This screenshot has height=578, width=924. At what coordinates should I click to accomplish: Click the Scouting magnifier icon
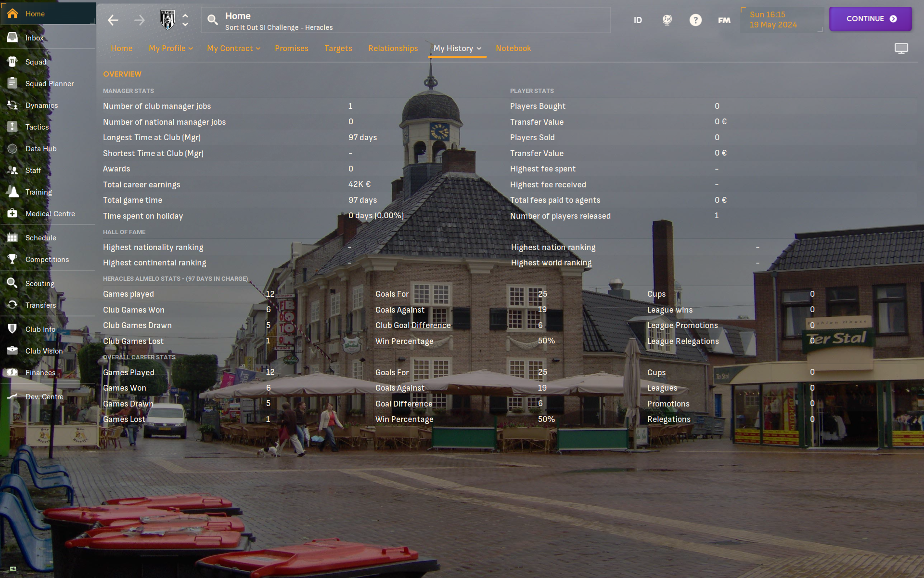(13, 283)
